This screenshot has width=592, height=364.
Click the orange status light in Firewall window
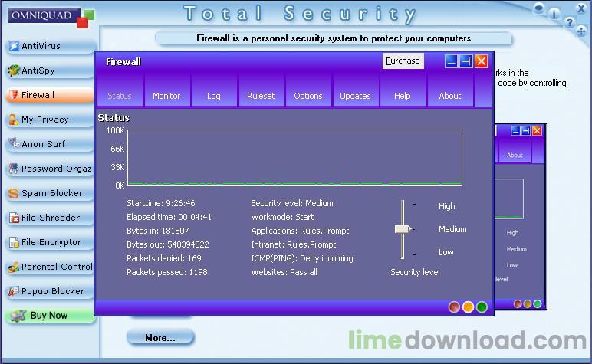point(469,307)
